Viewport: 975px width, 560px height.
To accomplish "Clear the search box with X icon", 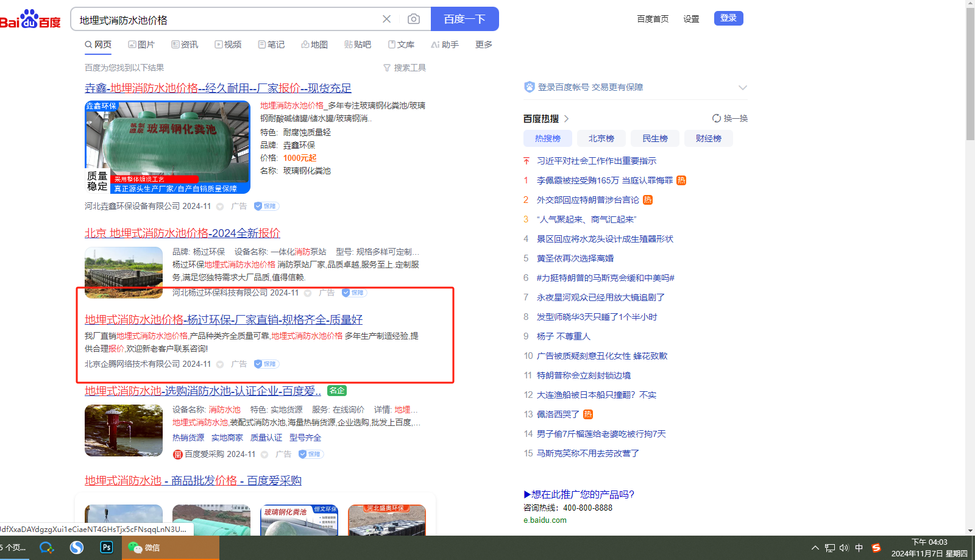I will pyautogui.click(x=386, y=19).
